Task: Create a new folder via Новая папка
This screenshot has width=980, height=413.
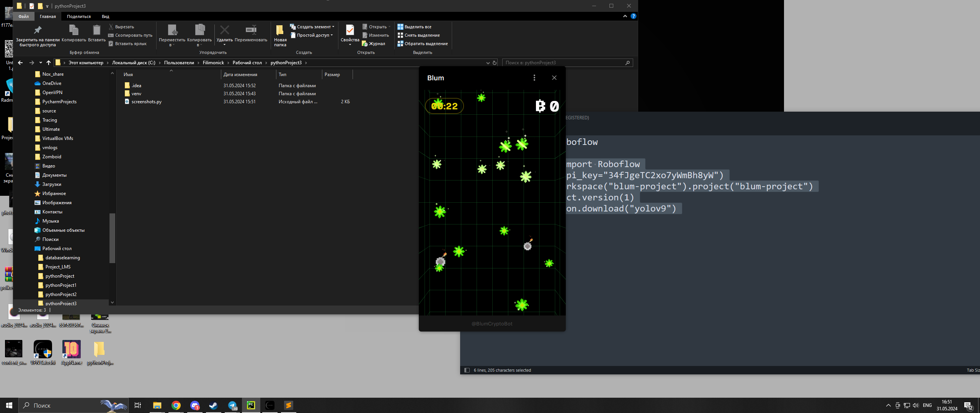Action: coord(280,36)
